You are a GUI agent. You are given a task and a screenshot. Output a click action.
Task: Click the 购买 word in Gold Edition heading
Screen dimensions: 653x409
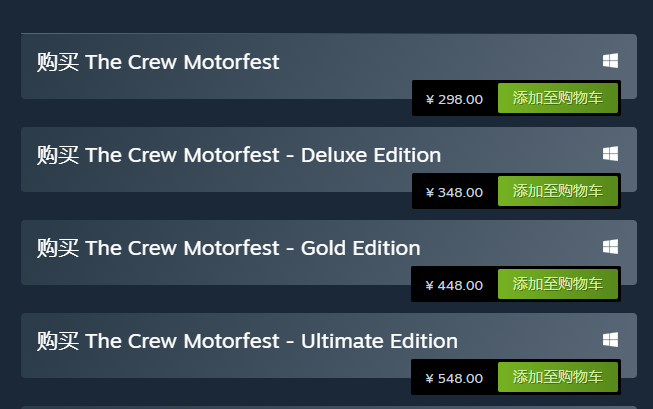[57, 248]
